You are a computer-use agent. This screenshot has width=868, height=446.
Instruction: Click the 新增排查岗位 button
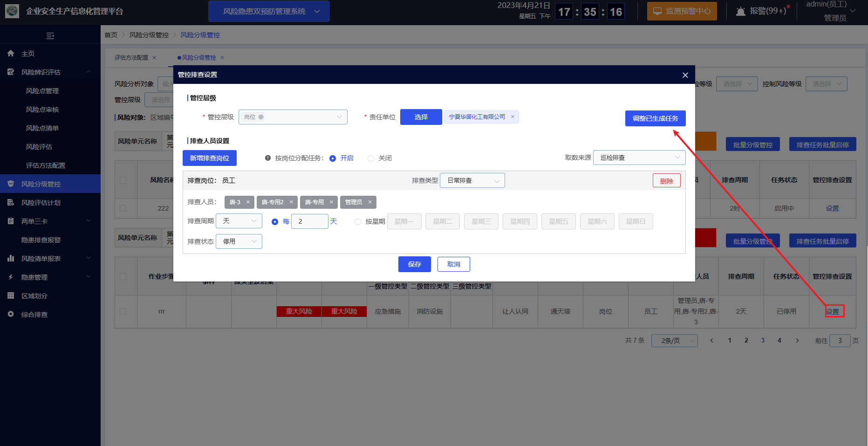pyautogui.click(x=210, y=158)
